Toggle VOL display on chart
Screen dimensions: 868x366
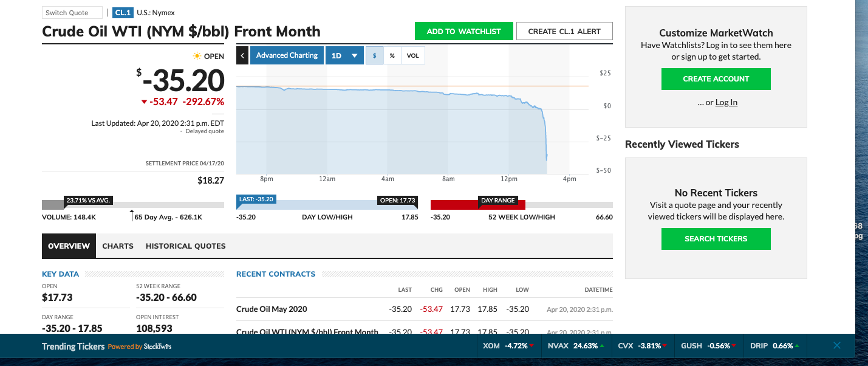[x=412, y=55]
